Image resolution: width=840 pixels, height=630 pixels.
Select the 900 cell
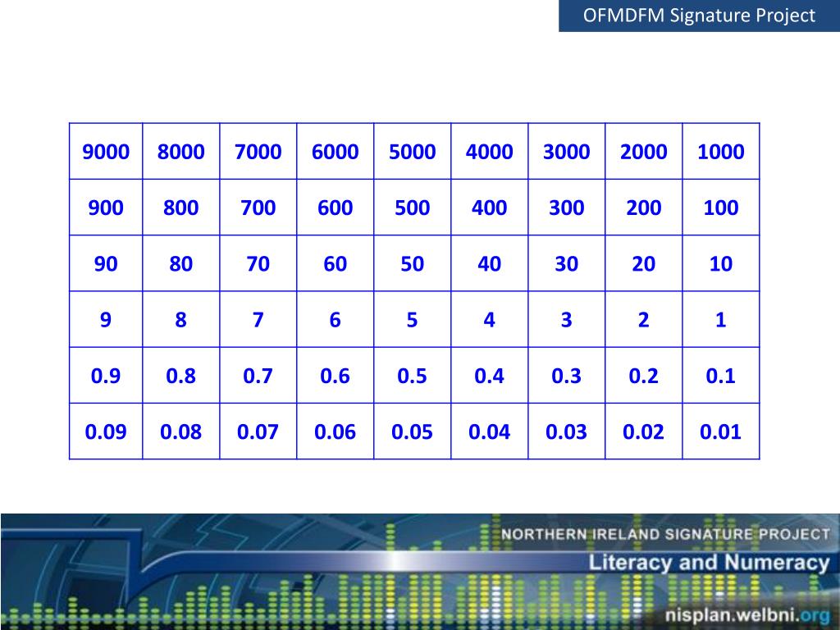click(x=106, y=208)
